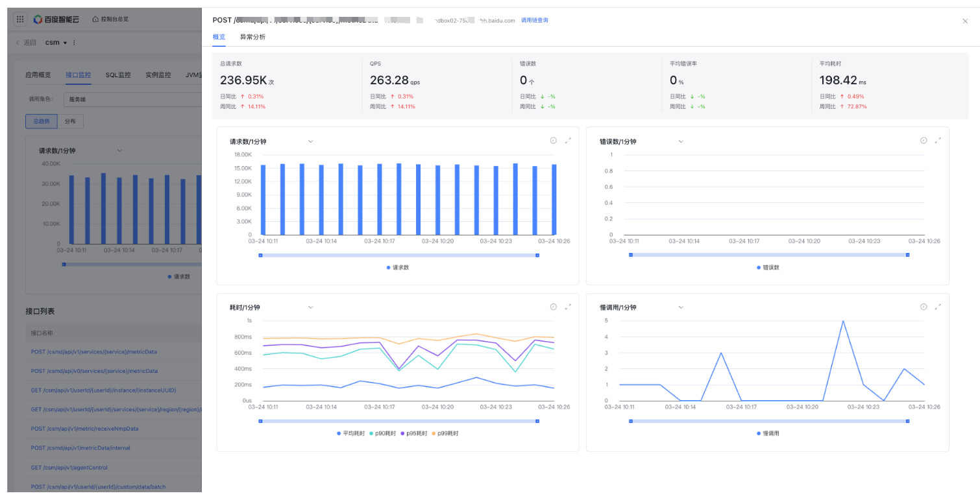Open the 调用链查询 link

(535, 21)
